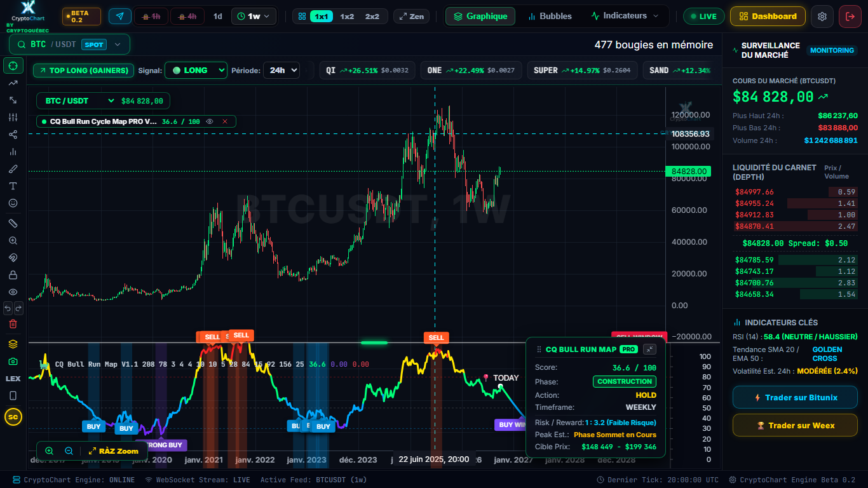Pick the bar chart tool in left toolbar
868x488 pixels.
[x=13, y=151]
